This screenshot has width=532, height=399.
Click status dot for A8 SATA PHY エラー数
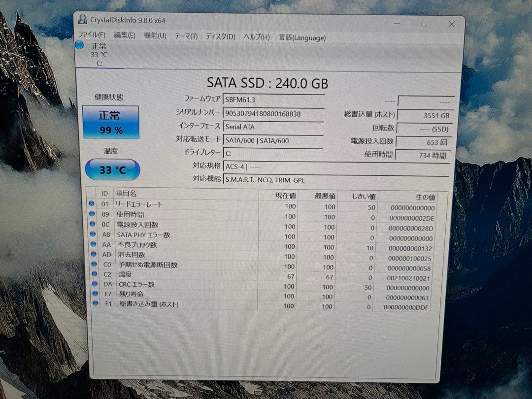pyautogui.click(x=93, y=234)
